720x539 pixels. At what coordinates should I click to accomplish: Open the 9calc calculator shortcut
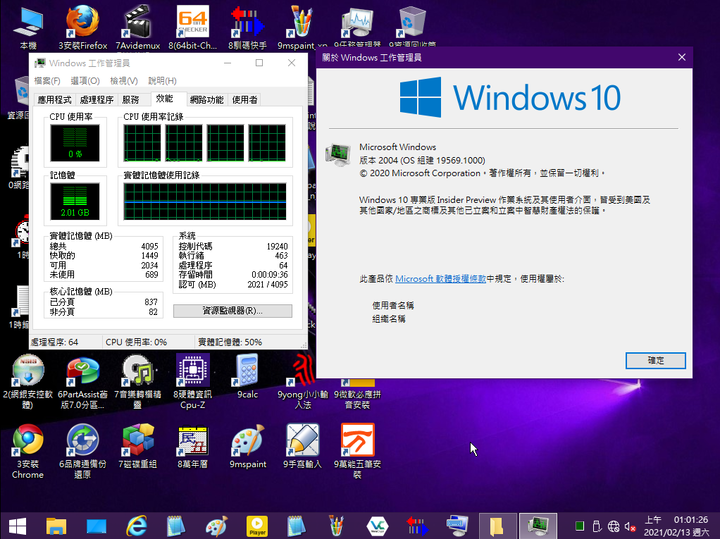pos(248,377)
